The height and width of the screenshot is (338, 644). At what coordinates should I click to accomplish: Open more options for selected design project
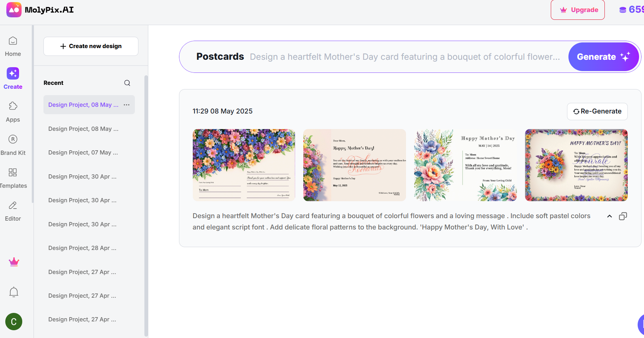(x=127, y=105)
